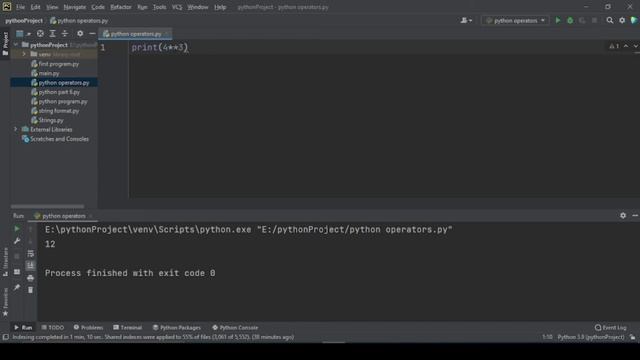This screenshot has height=360, width=640.
Task: Click the Expand All icon in Project panel
Action: pyautogui.click(x=52, y=33)
